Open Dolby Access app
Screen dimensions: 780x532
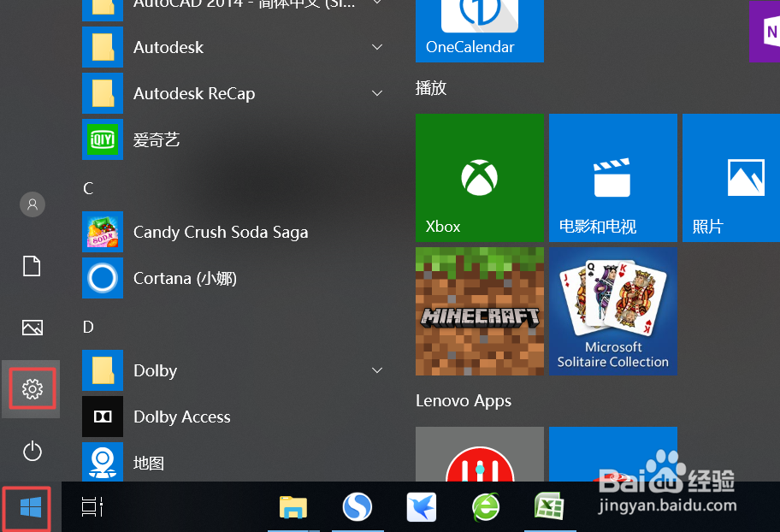[x=233, y=417]
